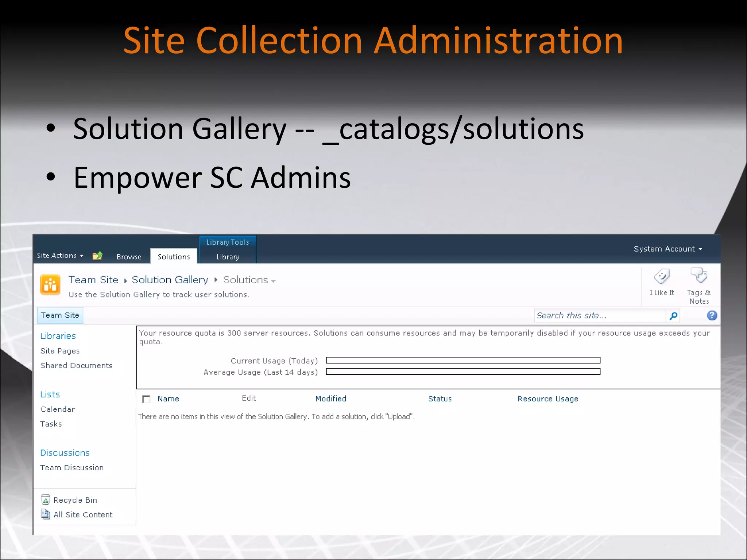Select the Team Site top navigation tab
Viewport: 747px width, 560px height.
click(60, 315)
